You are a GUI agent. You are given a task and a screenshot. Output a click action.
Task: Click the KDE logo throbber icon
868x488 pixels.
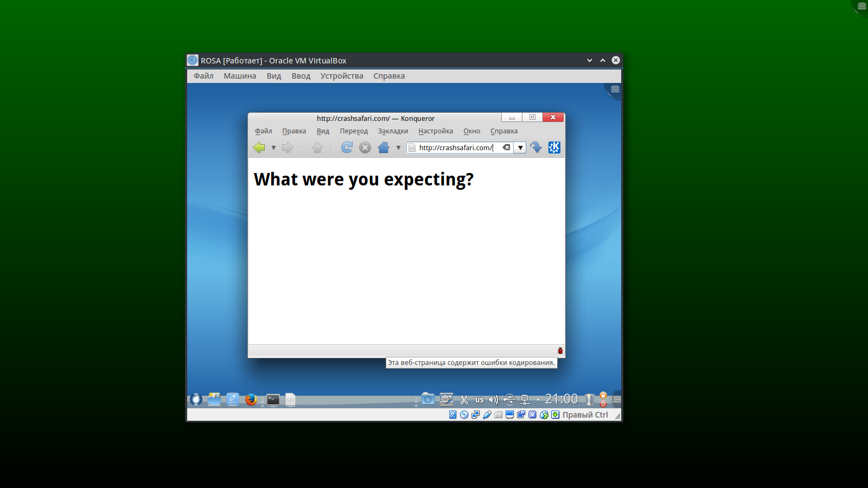554,147
